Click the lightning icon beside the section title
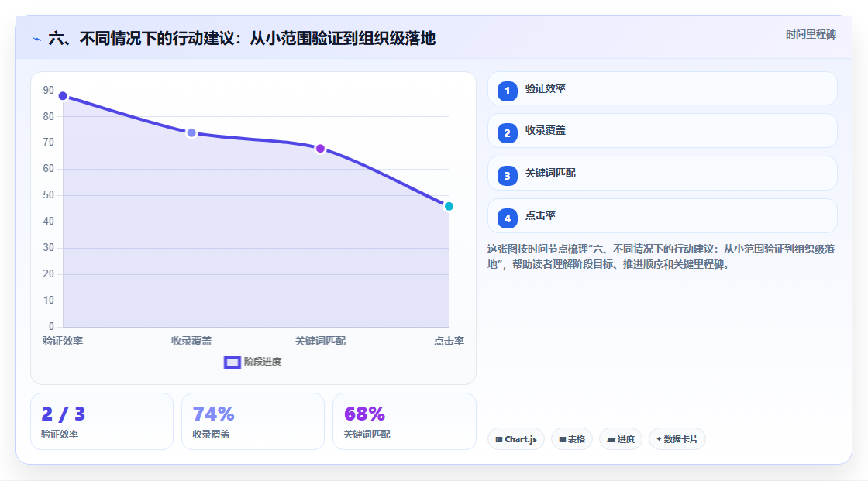This screenshot has height=481, width=868. 37,39
